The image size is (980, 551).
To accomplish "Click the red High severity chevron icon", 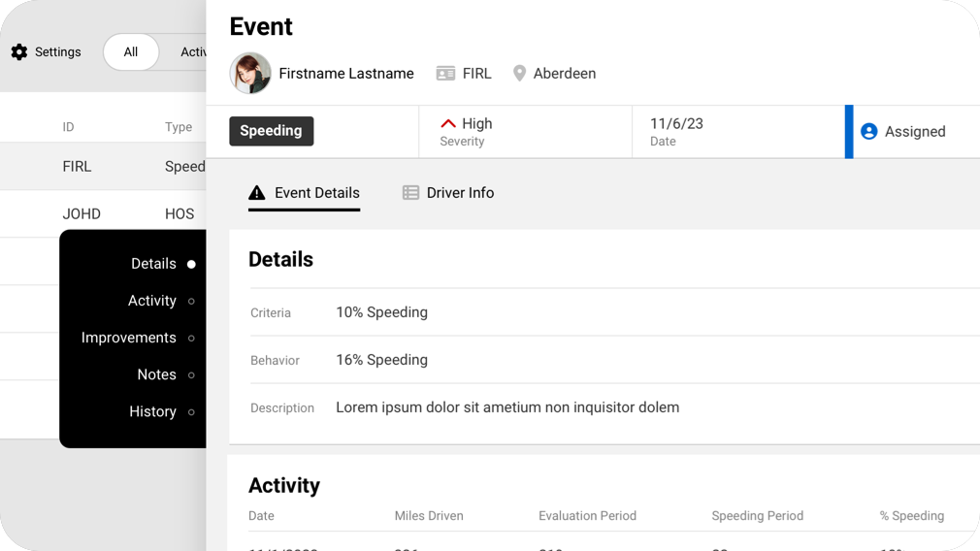I will click(x=448, y=123).
